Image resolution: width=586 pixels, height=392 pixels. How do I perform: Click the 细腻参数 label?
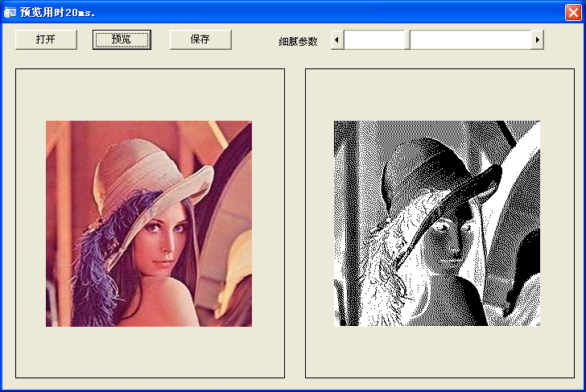pos(298,42)
